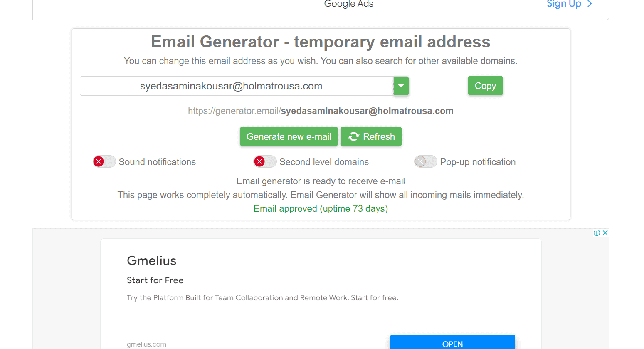Turn on Second level domains

[265, 161]
